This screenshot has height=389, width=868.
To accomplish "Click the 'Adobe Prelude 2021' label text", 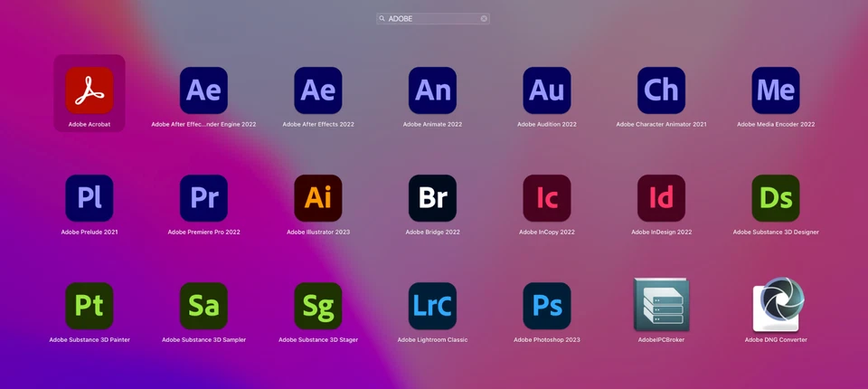I will coord(90,232).
